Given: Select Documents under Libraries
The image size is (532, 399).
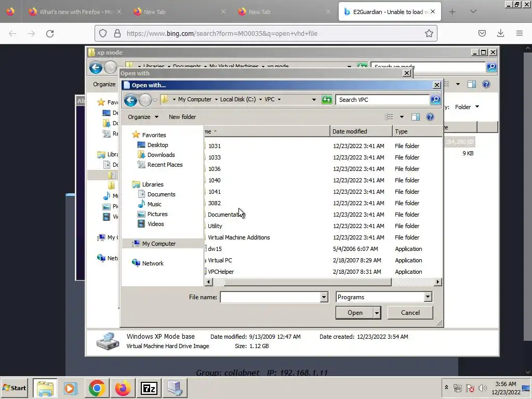Looking at the screenshot, I should (x=161, y=194).
